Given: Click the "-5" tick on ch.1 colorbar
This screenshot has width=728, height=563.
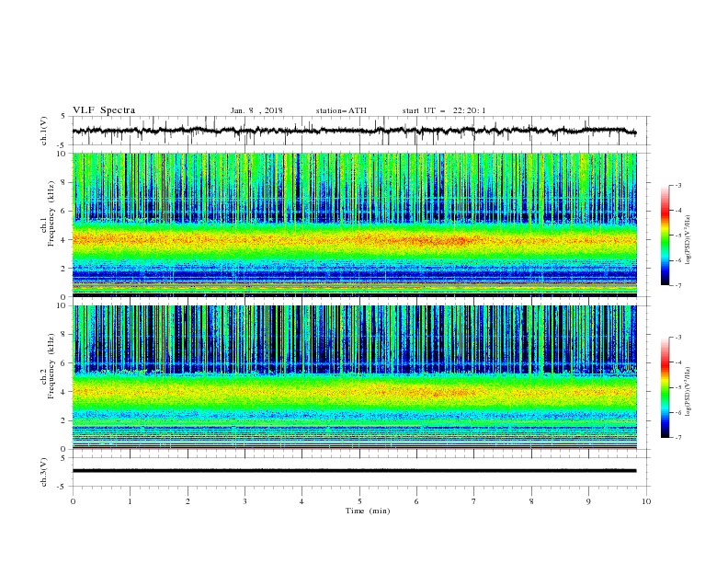Looking at the screenshot, I should point(678,236).
